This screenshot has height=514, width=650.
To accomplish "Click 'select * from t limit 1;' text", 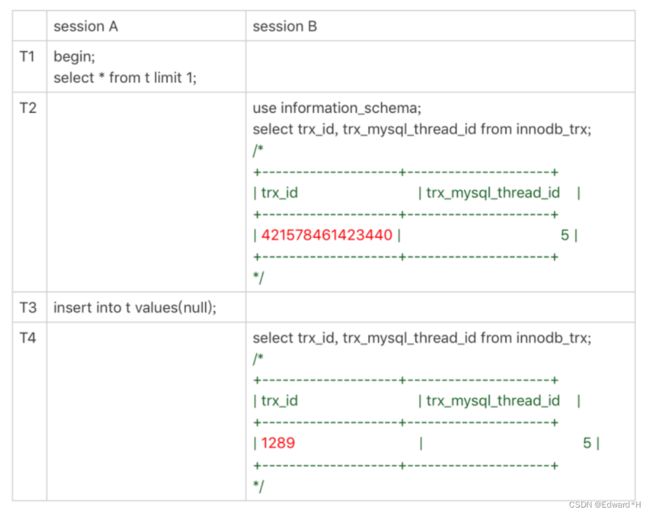I will point(125,78).
